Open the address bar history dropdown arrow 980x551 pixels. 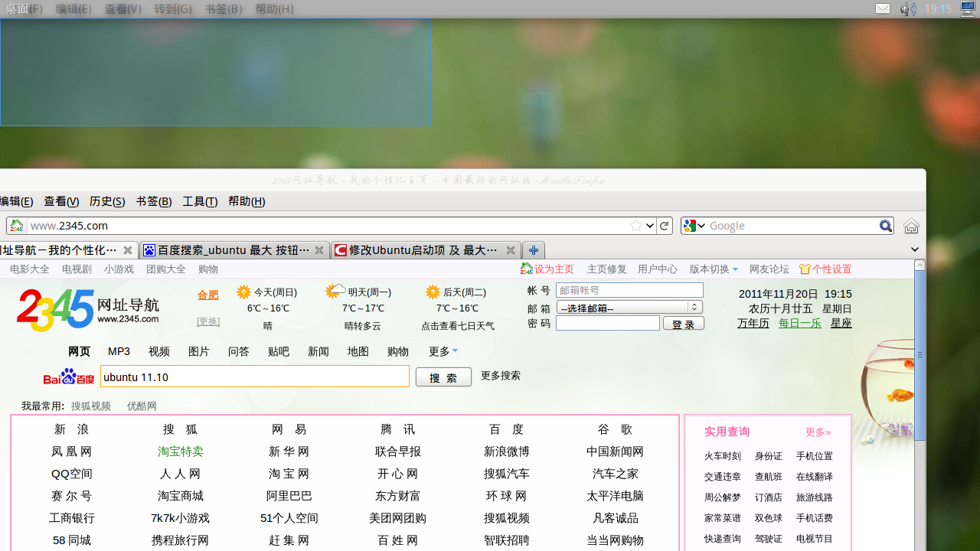click(x=650, y=226)
